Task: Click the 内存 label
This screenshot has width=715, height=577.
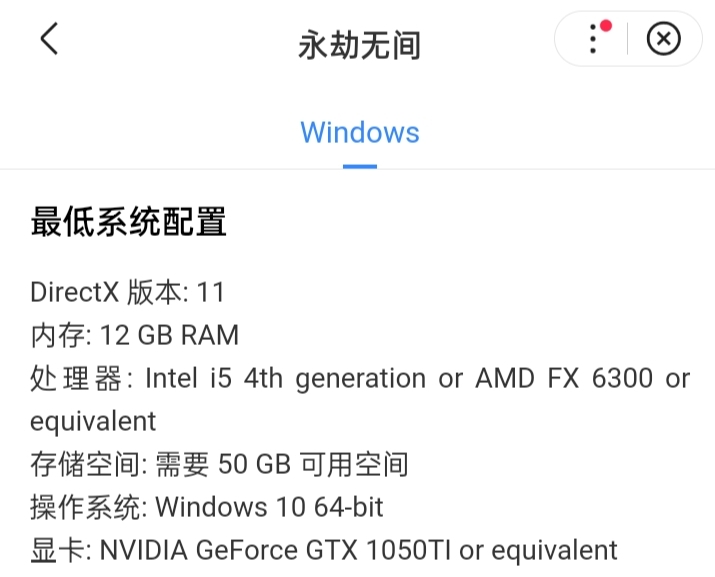Action: click(57, 335)
